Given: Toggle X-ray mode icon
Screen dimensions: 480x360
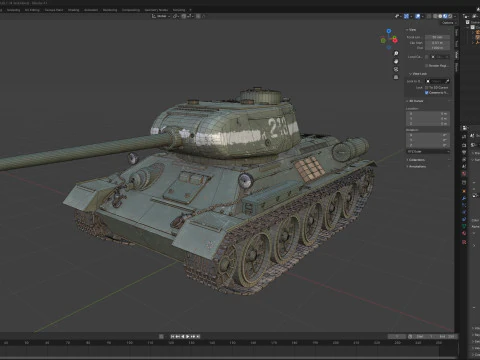Looking at the screenshot, I should (429, 16).
